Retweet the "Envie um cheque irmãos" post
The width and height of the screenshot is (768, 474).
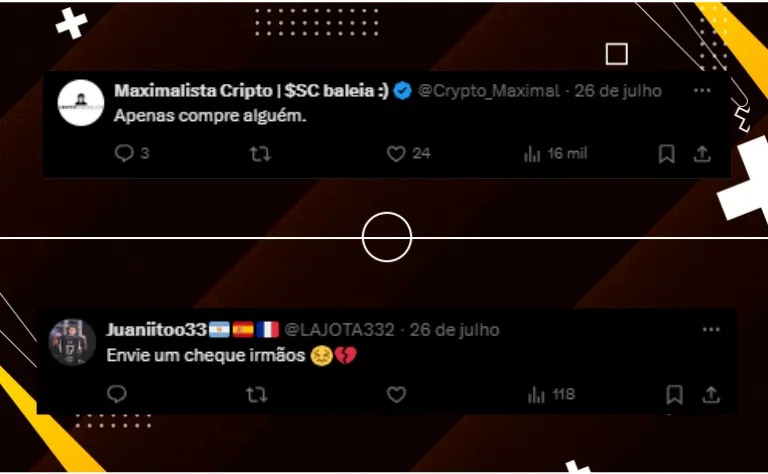click(x=256, y=395)
